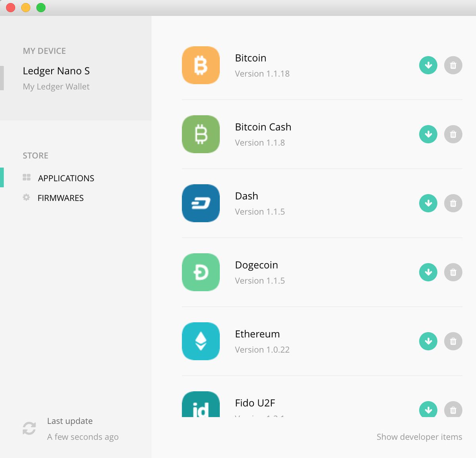This screenshot has width=476, height=458.
Task: Click the MY DEVICE heading
Action: pos(44,51)
